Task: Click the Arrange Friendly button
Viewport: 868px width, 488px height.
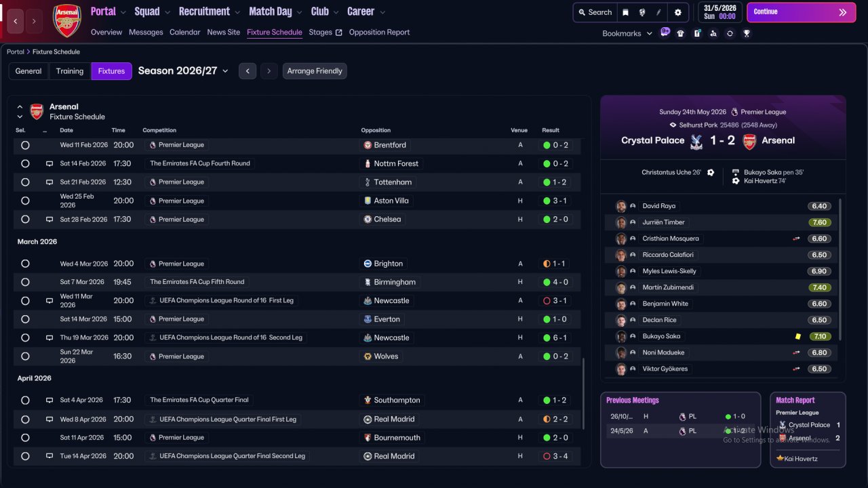Action: (315, 71)
